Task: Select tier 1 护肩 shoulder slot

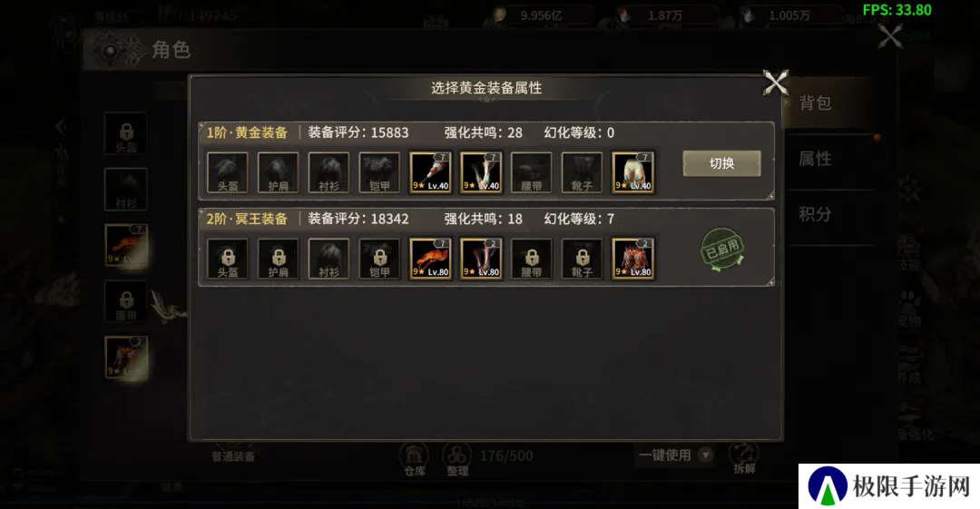Action: coord(279,172)
